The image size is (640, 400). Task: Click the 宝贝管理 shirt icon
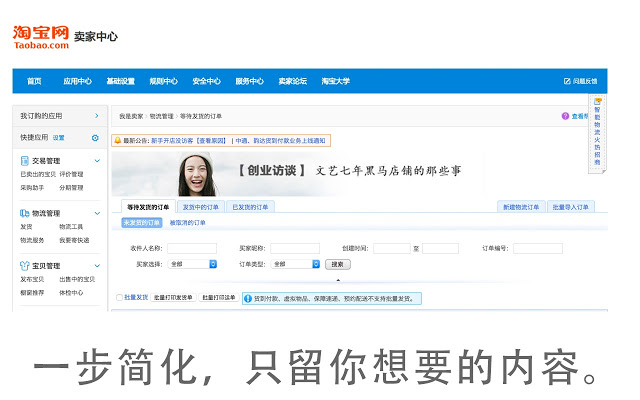click(x=23, y=266)
